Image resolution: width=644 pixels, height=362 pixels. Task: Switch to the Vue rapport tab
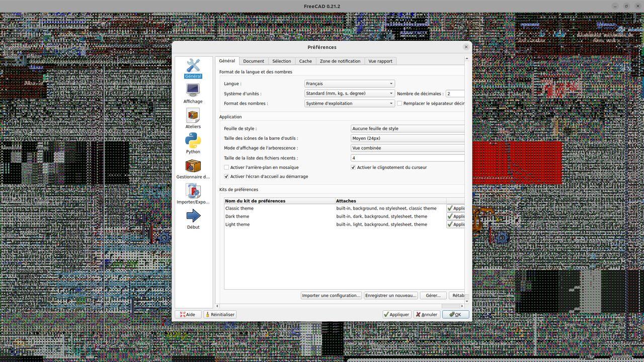(x=380, y=61)
